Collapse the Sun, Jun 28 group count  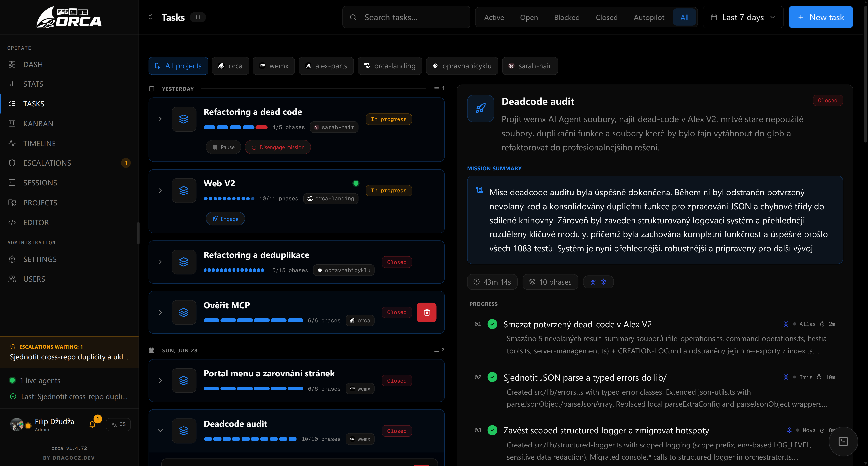439,350
